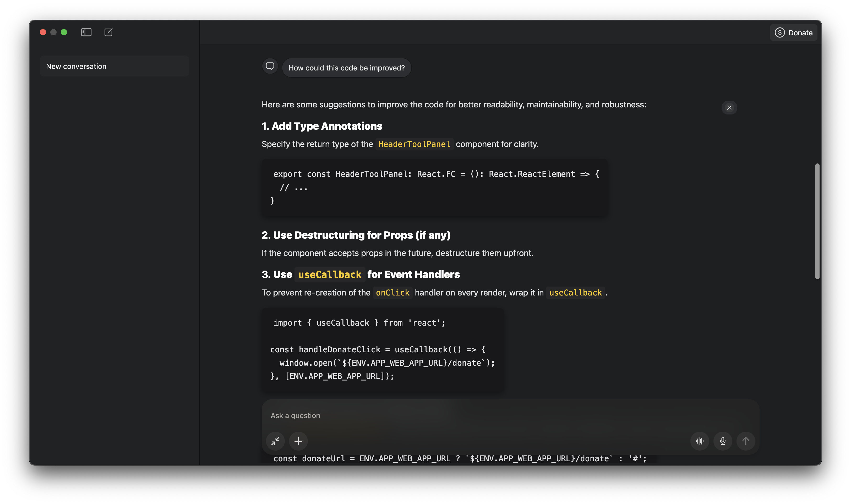Click the 'const donateUrl' code line
This screenshot has width=851, height=504.
click(x=460, y=458)
